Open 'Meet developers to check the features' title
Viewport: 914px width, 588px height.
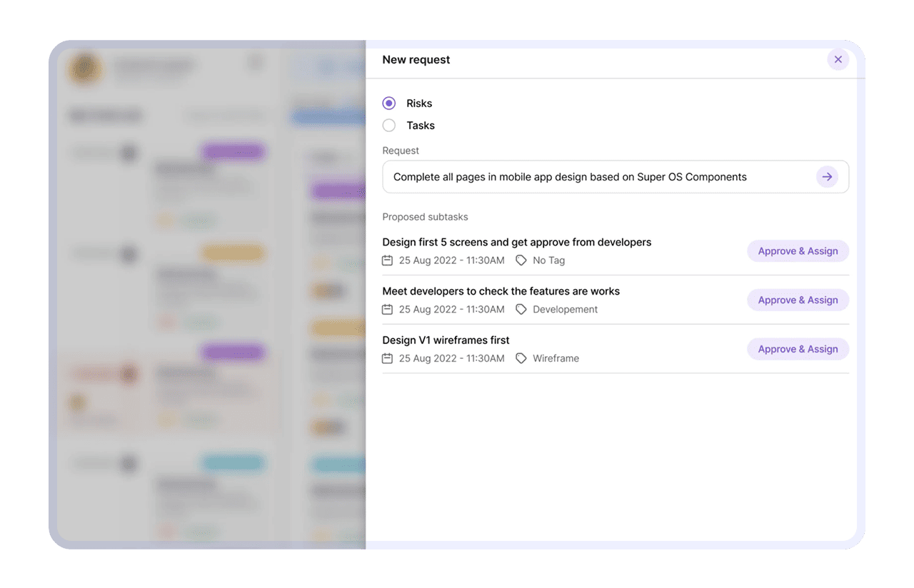501,291
